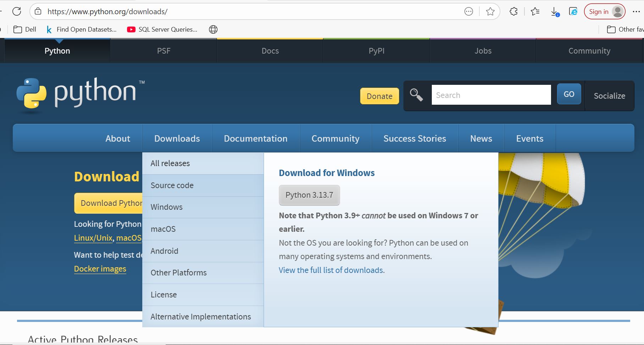Click the star to favorite this page

pos(490,12)
